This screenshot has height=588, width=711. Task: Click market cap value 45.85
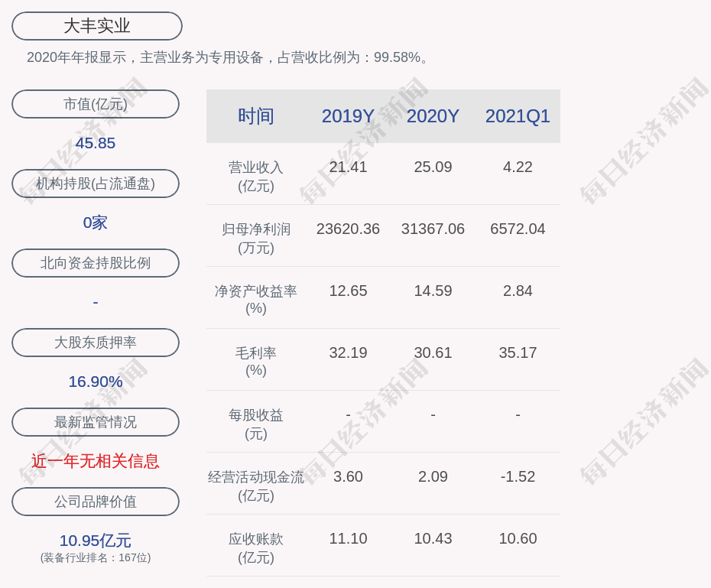click(96, 143)
